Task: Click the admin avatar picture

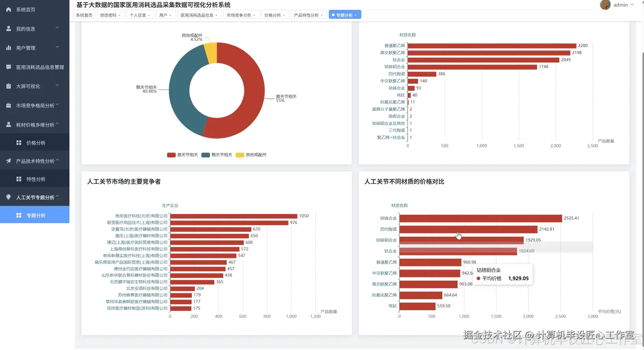Action: (x=605, y=5)
